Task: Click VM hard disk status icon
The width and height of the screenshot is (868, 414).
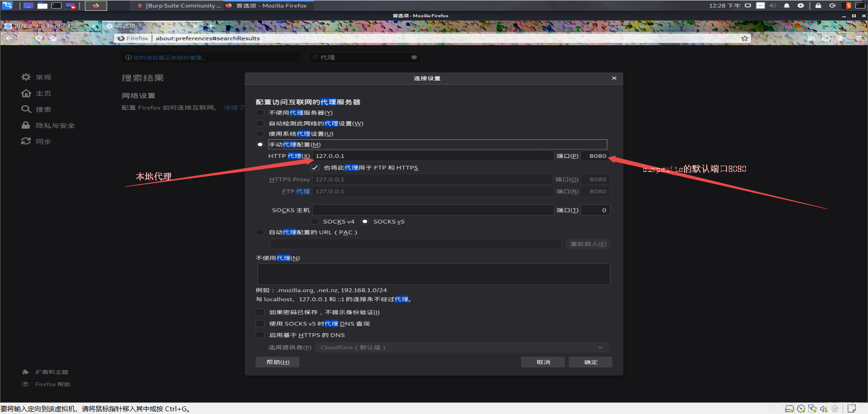Action: coord(790,409)
